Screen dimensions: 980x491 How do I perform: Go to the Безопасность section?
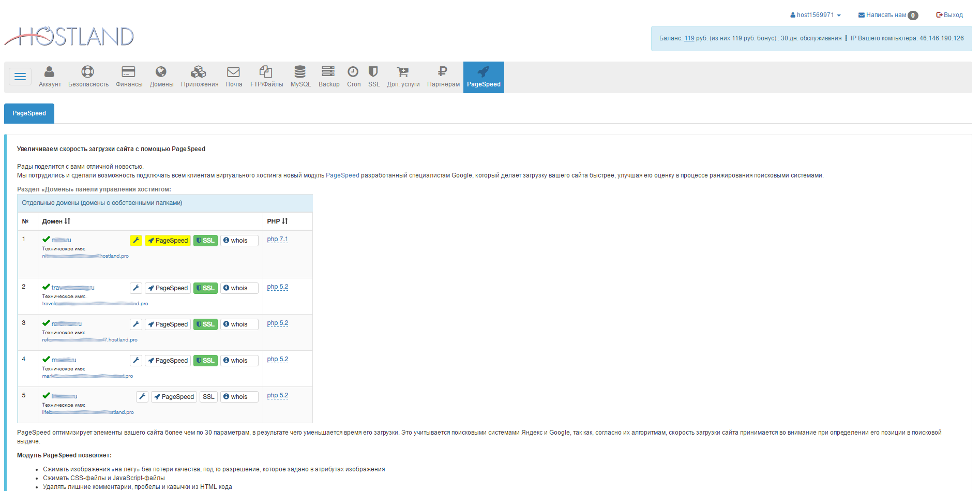pyautogui.click(x=88, y=77)
